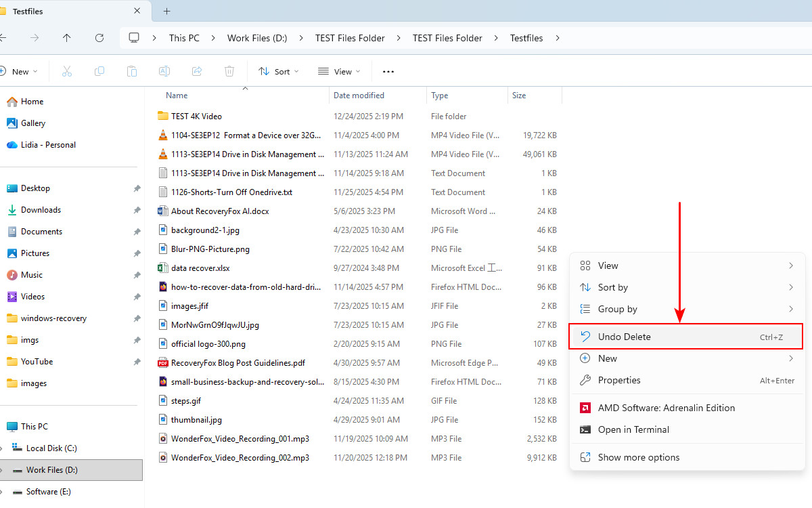Select the Cut icon in the toolbar
The width and height of the screenshot is (812, 508).
(66, 70)
